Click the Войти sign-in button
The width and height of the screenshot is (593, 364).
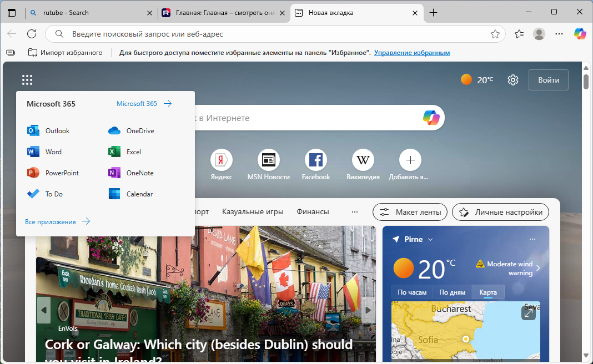548,79
